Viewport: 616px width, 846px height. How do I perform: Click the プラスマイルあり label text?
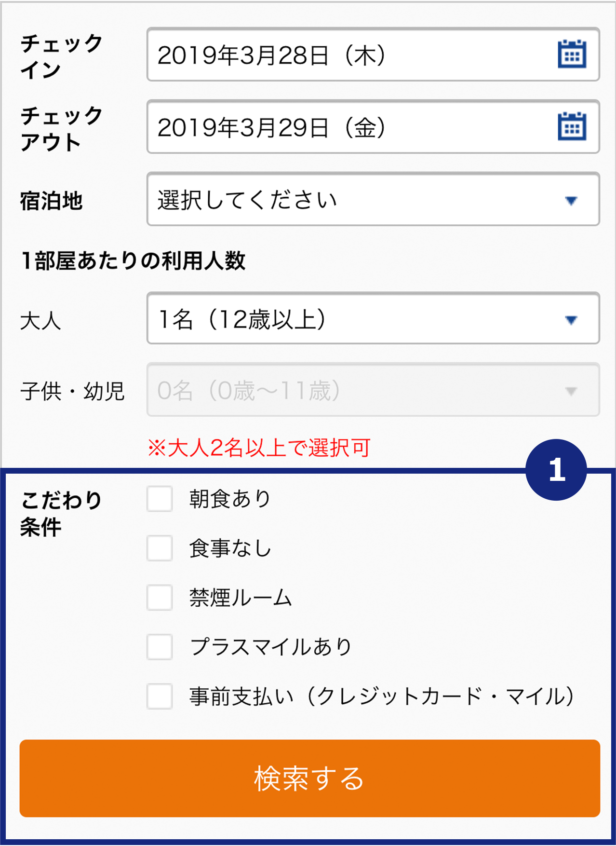coord(270,647)
